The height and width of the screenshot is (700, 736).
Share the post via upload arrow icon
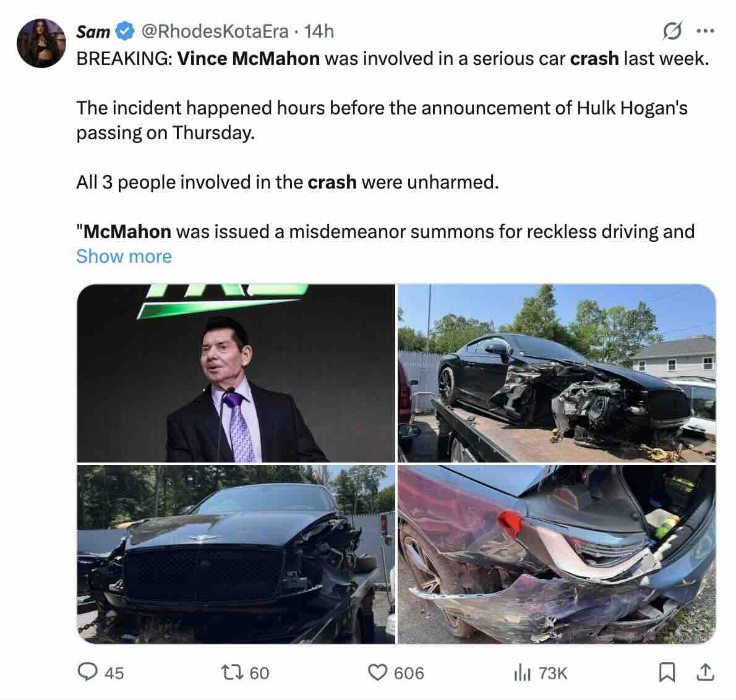coord(704,672)
